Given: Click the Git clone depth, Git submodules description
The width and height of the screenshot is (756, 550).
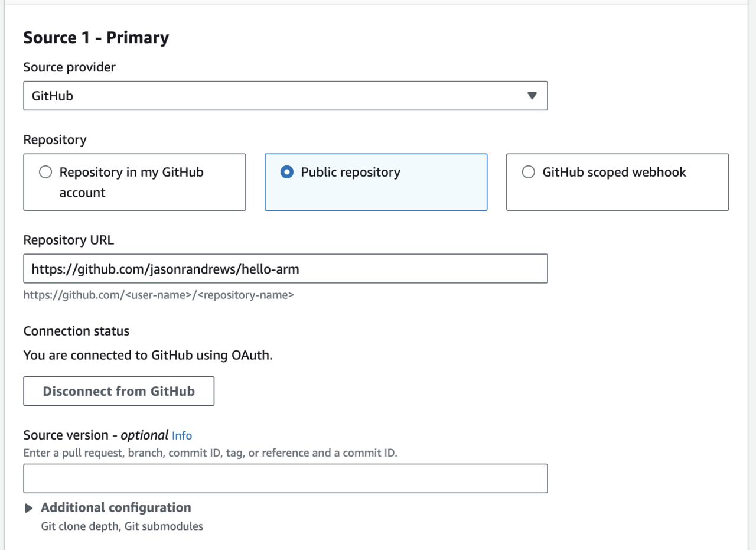Looking at the screenshot, I should pos(122,526).
